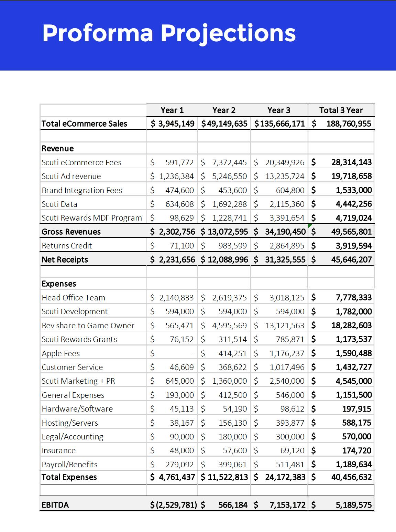Click the Head Office Team value 2,140,833

tap(176, 298)
